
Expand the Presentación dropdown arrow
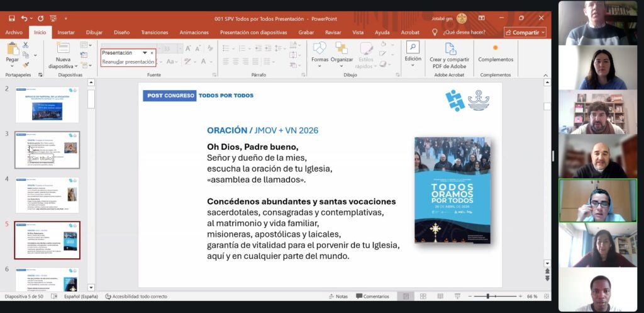point(145,53)
